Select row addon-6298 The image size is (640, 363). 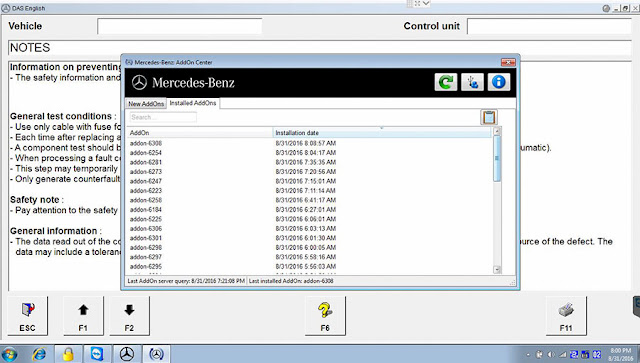tap(309, 247)
